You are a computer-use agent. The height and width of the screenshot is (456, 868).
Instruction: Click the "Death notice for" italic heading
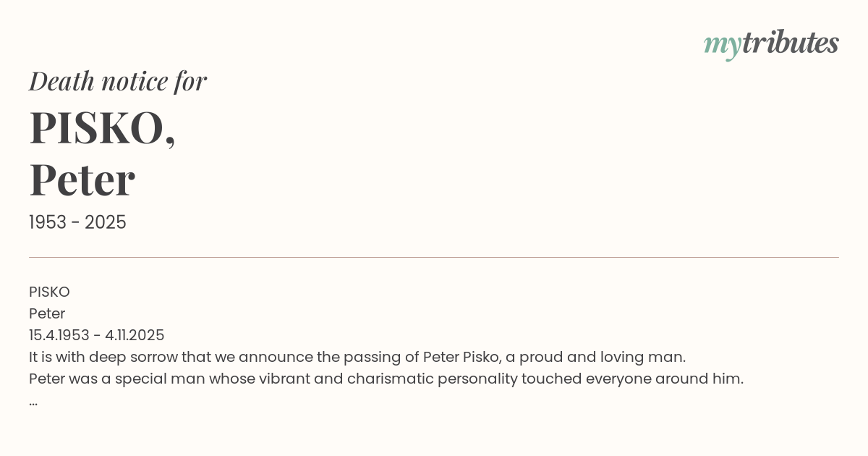(x=118, y=81)
